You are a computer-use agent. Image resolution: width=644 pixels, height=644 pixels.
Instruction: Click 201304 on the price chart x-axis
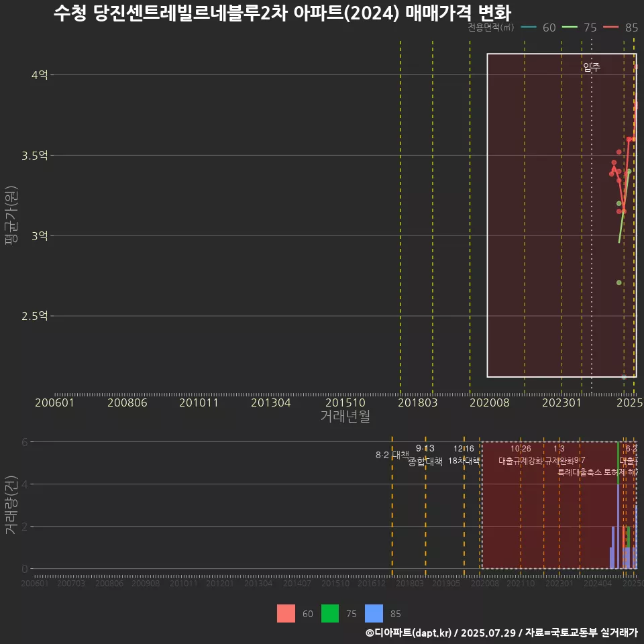(270, 402)
